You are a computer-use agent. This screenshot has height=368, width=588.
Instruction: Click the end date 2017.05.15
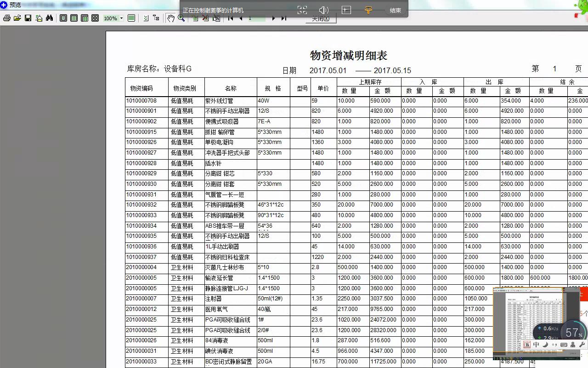click(x=392, y=70)
